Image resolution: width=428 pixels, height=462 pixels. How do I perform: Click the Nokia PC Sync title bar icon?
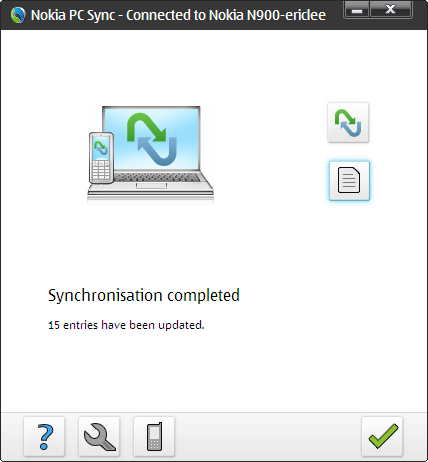[x=18, y=15]
